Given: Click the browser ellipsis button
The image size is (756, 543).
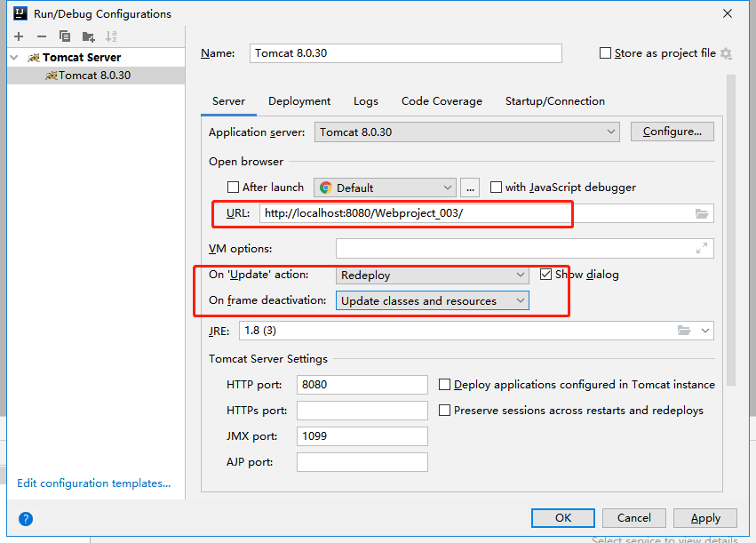Looking at the screenshot, I should [x=470, y=188].
